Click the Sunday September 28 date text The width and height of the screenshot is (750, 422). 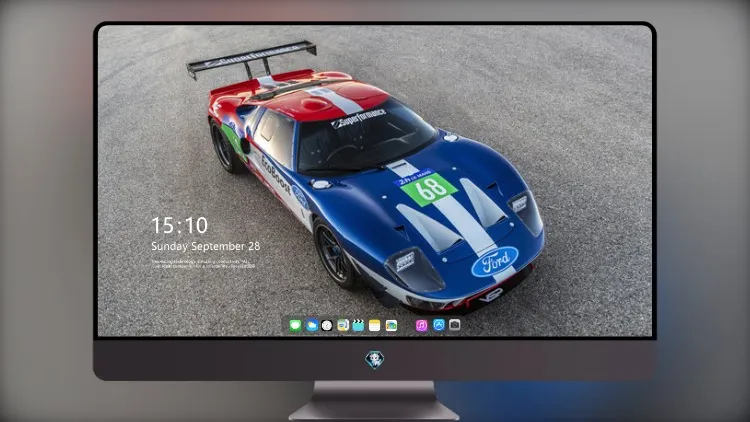(206, 246)
